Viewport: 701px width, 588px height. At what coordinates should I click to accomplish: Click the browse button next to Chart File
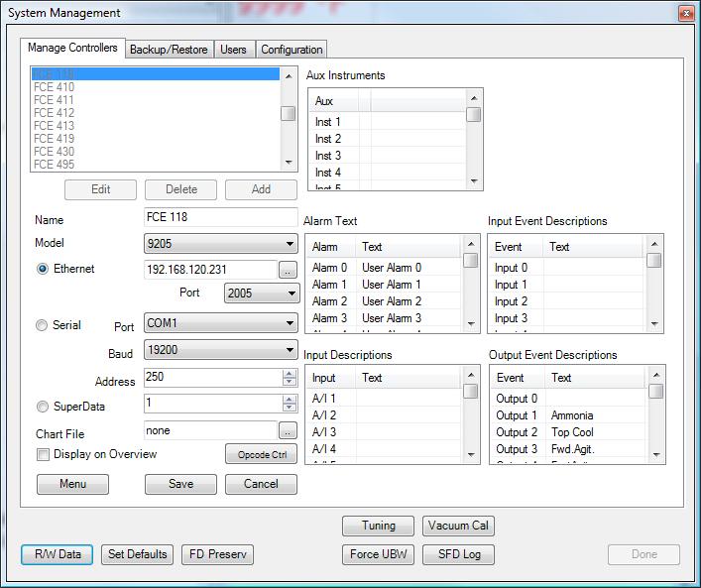[x=288, y=431]
